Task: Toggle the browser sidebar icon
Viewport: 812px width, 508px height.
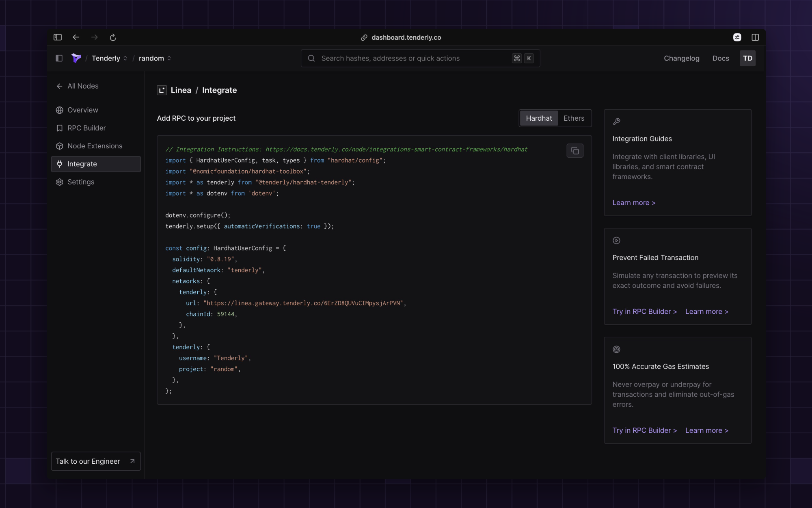Action: tap(58, 37)
